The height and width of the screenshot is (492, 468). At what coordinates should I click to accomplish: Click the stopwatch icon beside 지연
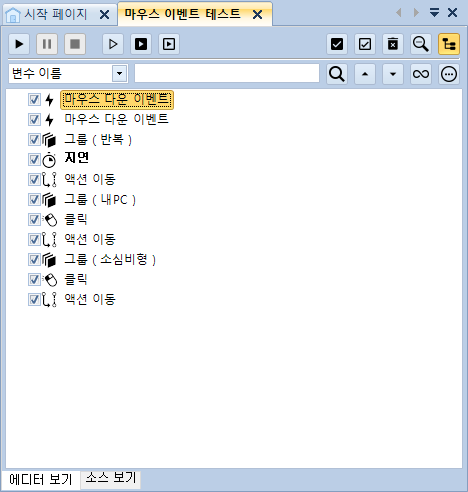[x=49, y=160]
